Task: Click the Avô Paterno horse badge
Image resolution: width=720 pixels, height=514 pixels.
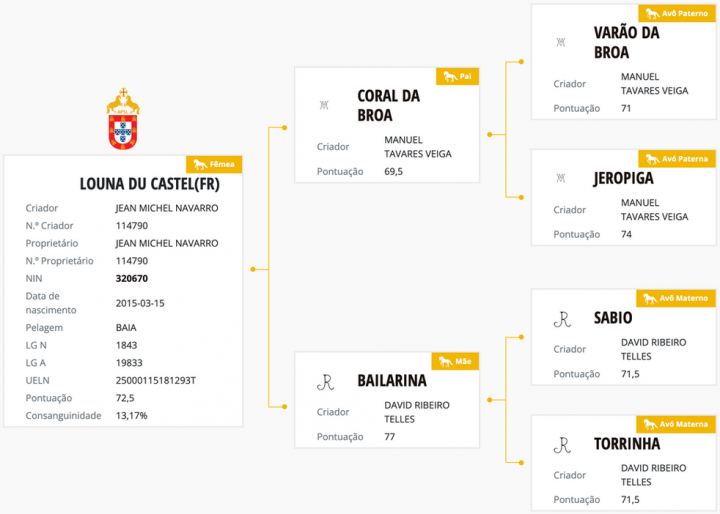Action: pyautogui.click(x=675, y=13)
